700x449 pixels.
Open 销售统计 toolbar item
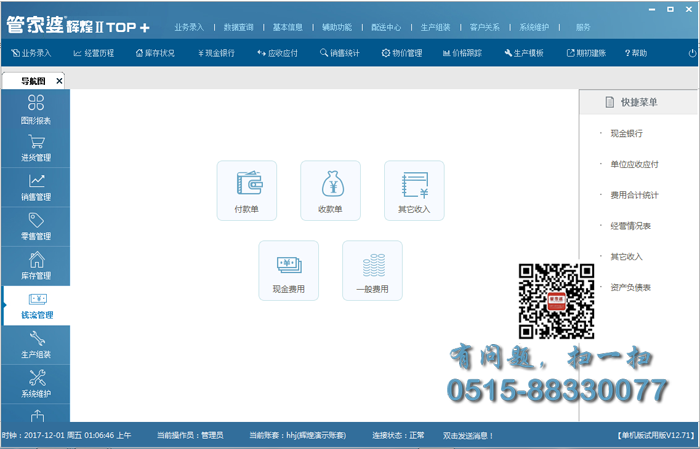click(340, 53)
